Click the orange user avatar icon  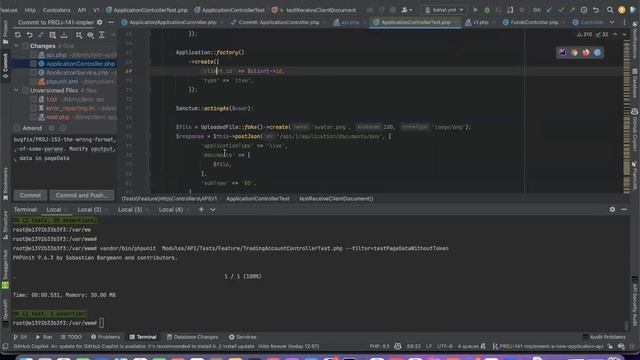point(621,10)
